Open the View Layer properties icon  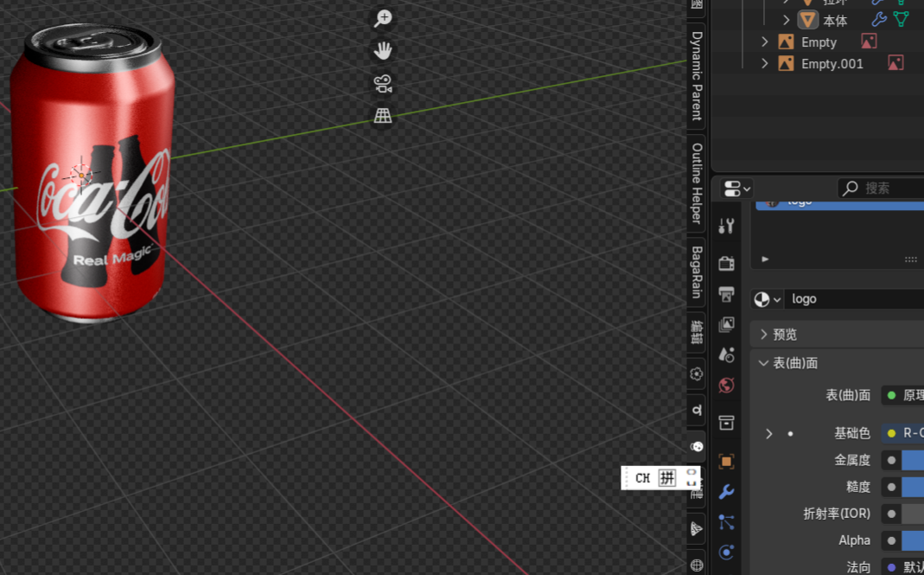click(726, 323)
